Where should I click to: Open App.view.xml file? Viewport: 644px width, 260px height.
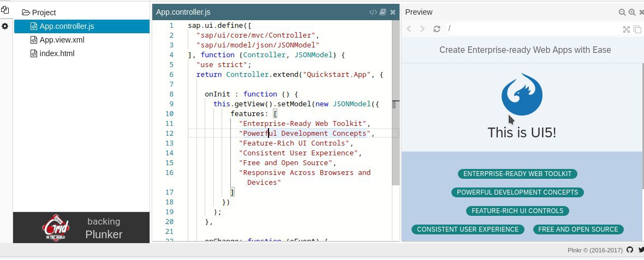(x=62, y=40)
